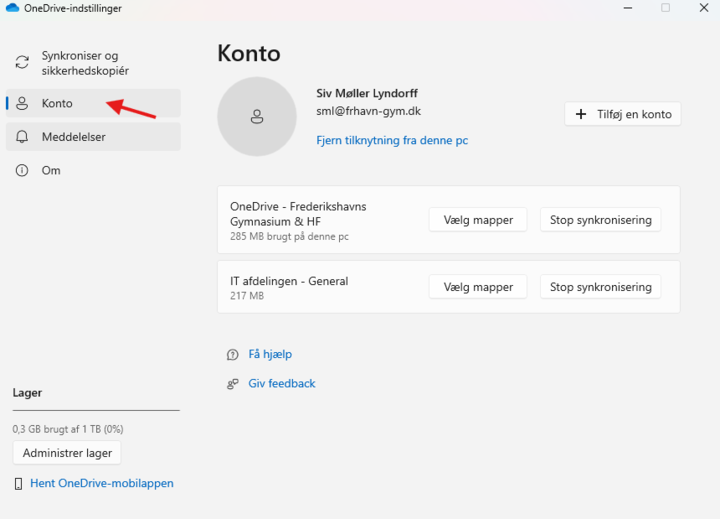The image size is (720, 519).
Task: Click the plus icon on Tilføj en konto
Action: pyautogui.click(x=581, y=114)
